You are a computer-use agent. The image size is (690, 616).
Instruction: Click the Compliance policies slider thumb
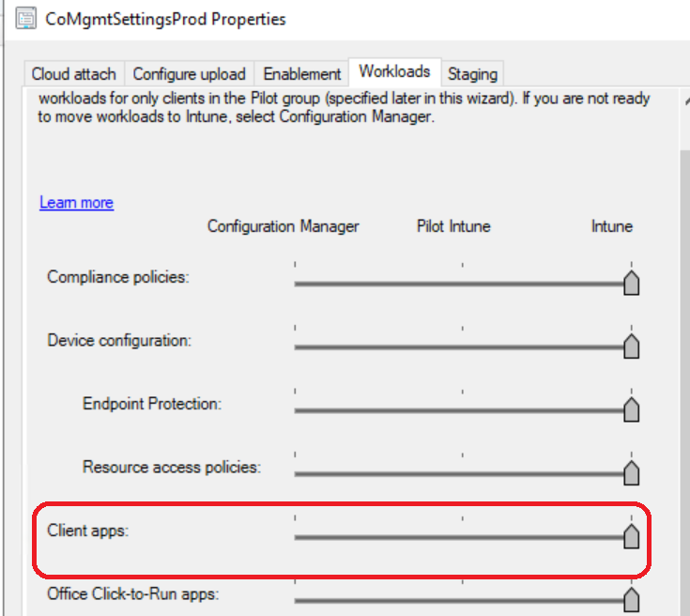[631, 283]
